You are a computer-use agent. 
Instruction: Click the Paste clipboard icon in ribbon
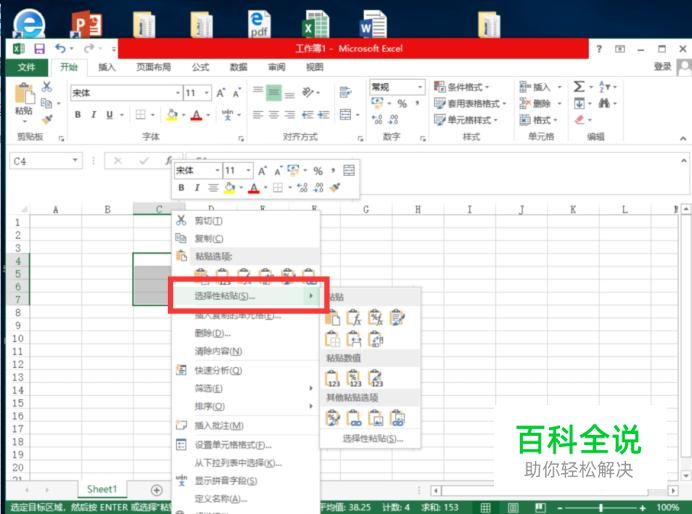point(24,94)
